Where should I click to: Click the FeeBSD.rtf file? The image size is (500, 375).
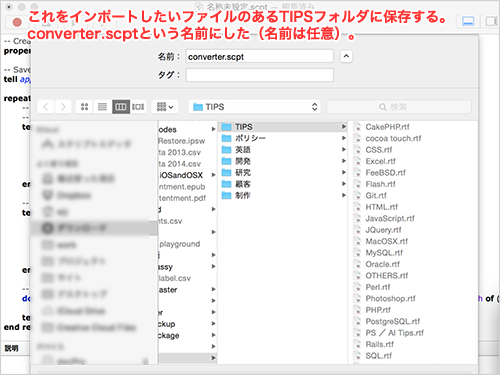click(386, 173)
